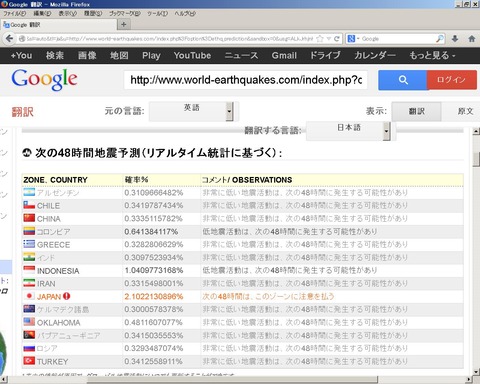Click the Indonesia flag icon
The height and width of the screenshot is (384, 480).
(29, 270)
